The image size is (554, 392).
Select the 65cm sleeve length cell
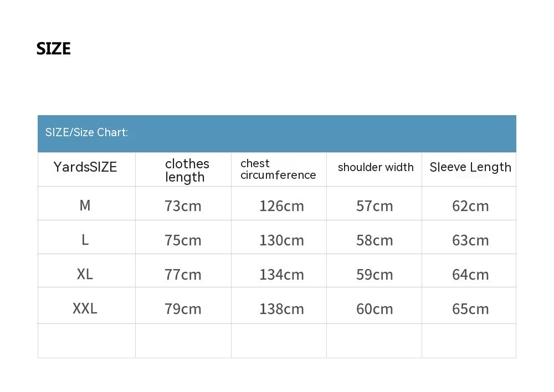point(470,309)
